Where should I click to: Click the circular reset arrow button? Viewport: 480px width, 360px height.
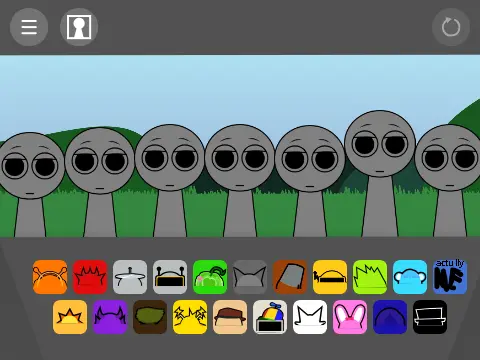[x=451, y=27]
